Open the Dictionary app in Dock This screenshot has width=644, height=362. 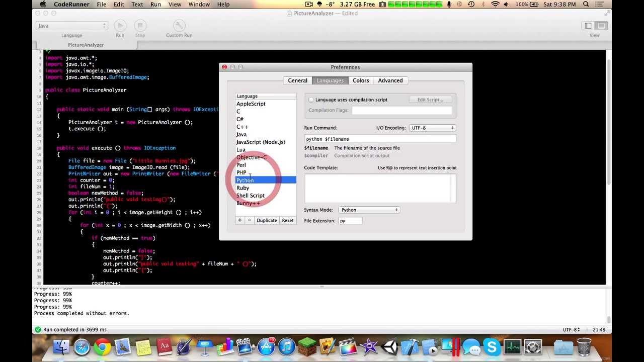click(x=164, y=347)
